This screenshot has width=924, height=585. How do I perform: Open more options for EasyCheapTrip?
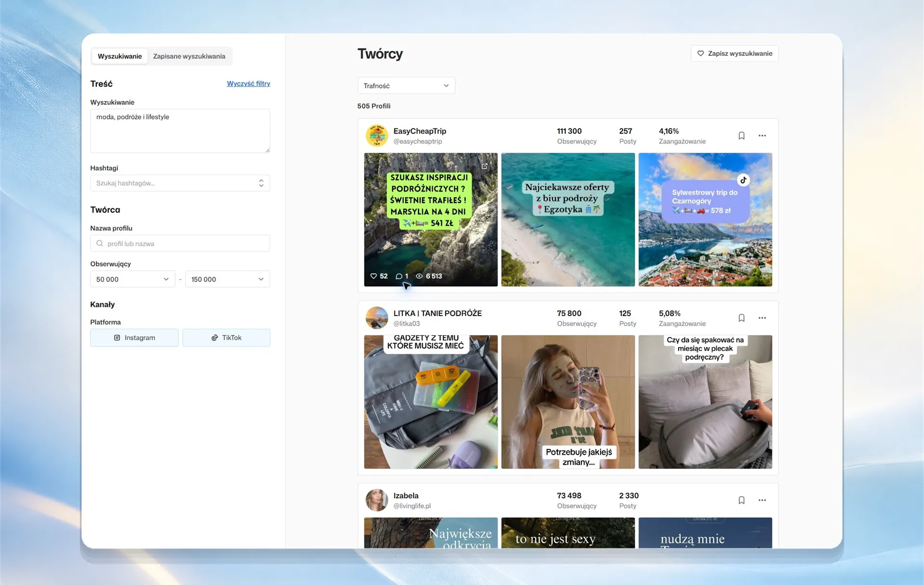point(762,136)
